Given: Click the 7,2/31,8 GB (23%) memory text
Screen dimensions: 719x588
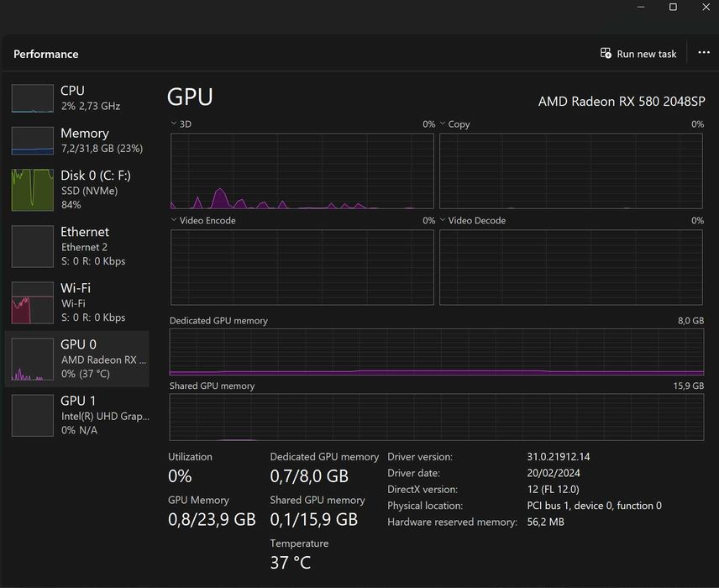Looking at the screenshot, I should [x=102, y=149].
